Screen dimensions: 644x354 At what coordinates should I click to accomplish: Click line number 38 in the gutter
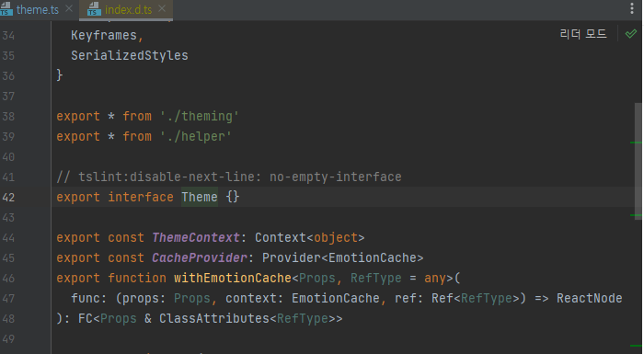(8, 117)
